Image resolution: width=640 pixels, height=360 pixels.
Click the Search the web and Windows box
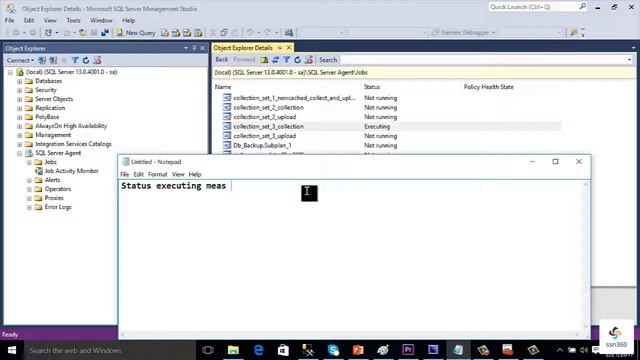click(x=109, y=350)
